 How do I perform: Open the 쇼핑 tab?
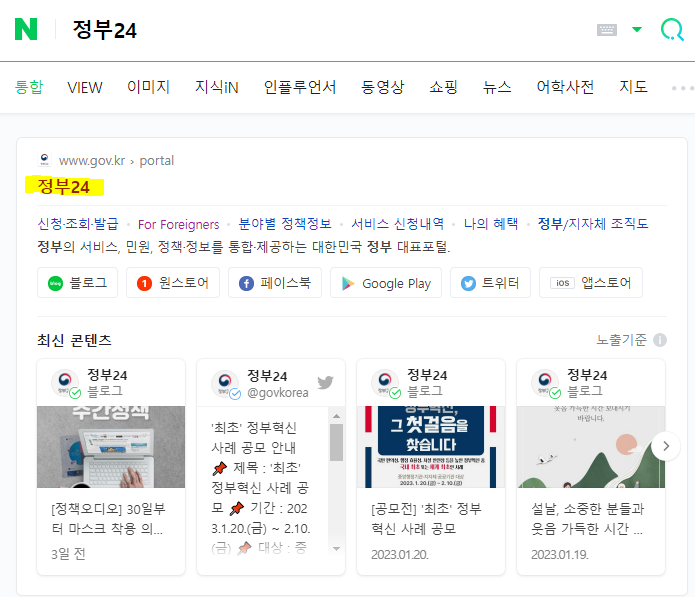443,87
